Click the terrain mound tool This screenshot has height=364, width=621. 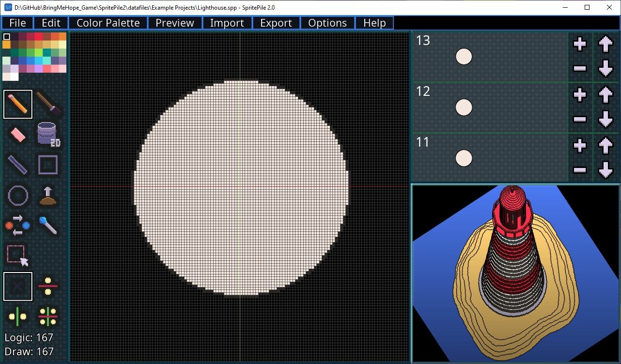tap(48, 195)
